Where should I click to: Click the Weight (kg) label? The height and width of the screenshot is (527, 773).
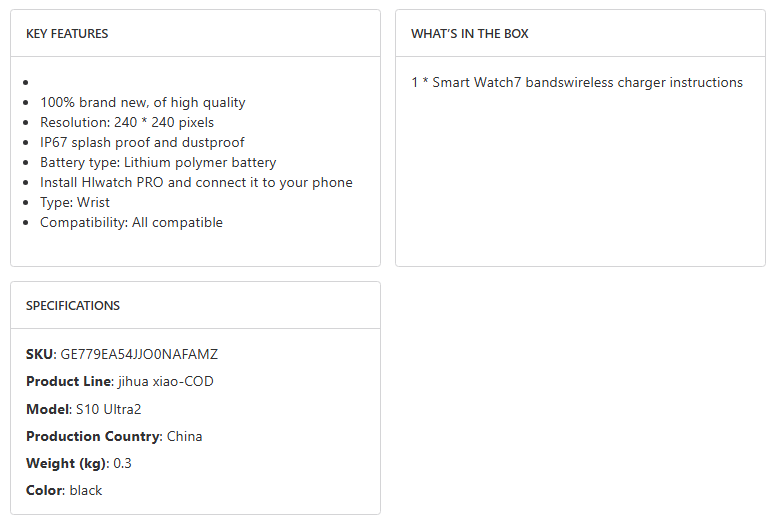click(67, 463)
